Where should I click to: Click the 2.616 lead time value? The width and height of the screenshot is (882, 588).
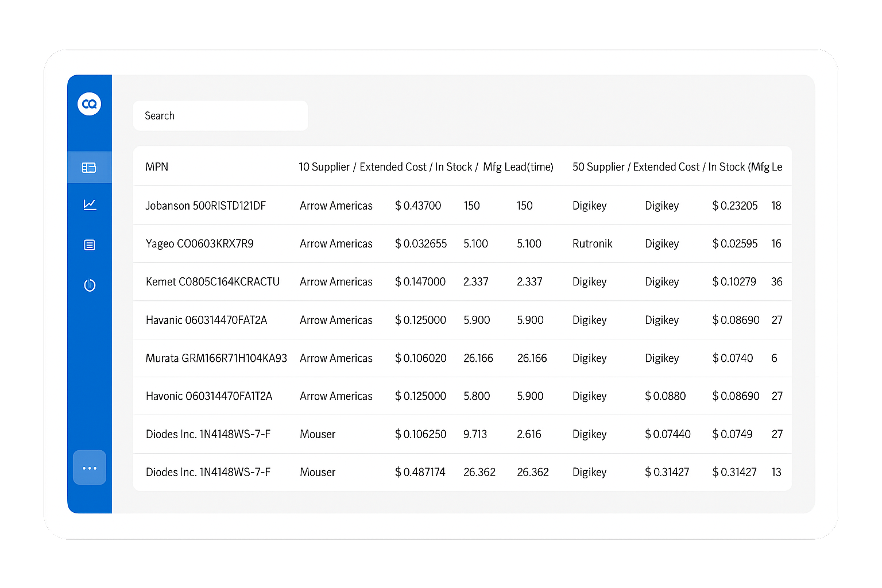pos(529,434)
